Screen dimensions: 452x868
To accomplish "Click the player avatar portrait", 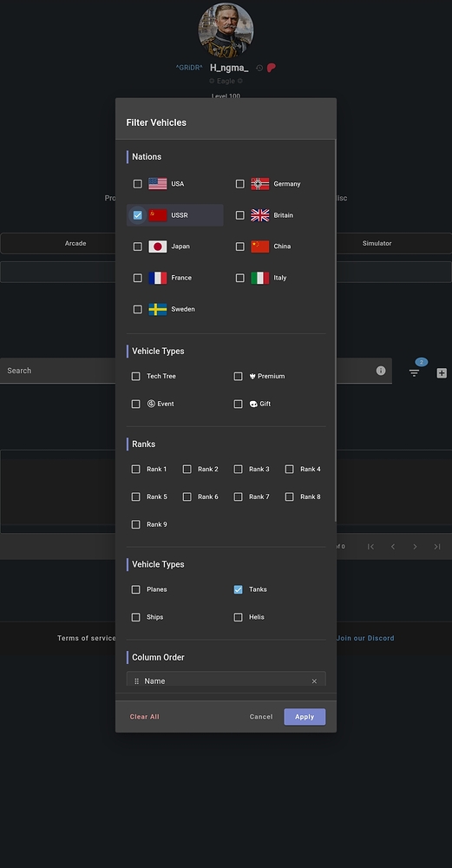I will pyautogui.click(x=226, y=30).
